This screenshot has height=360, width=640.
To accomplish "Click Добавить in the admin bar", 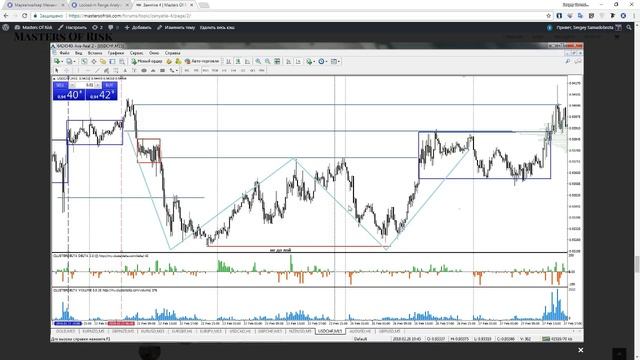I will point(138,27).
